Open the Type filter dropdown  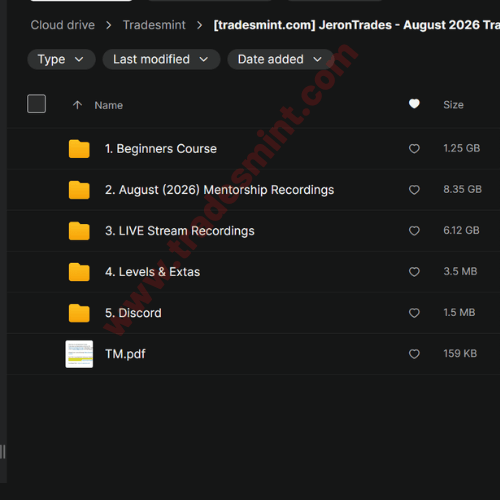point(61,59)
